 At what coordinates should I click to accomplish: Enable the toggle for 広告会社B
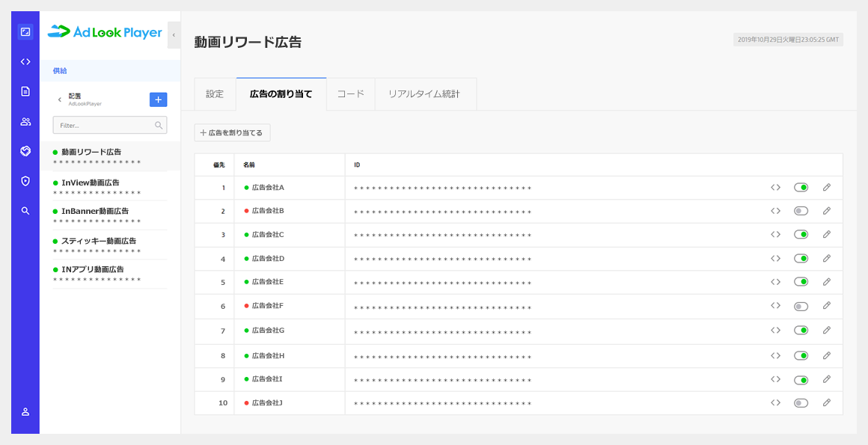coord(802,211)
